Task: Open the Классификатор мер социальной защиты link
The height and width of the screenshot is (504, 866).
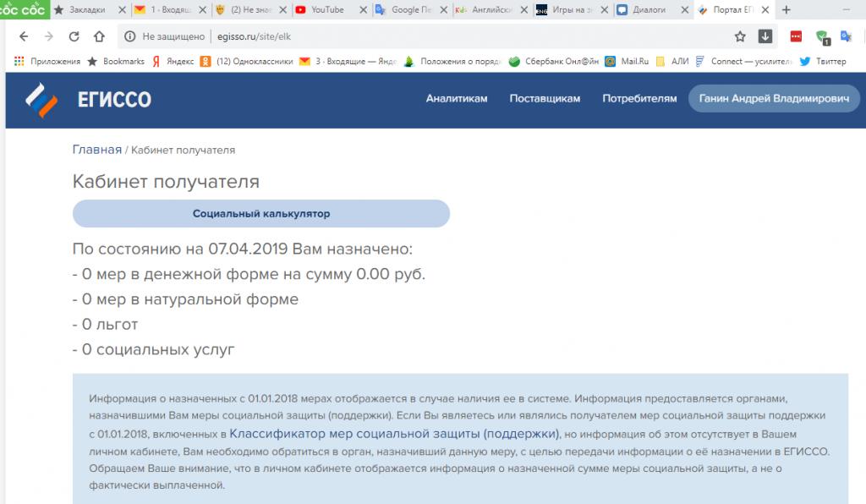Action: 394,434
